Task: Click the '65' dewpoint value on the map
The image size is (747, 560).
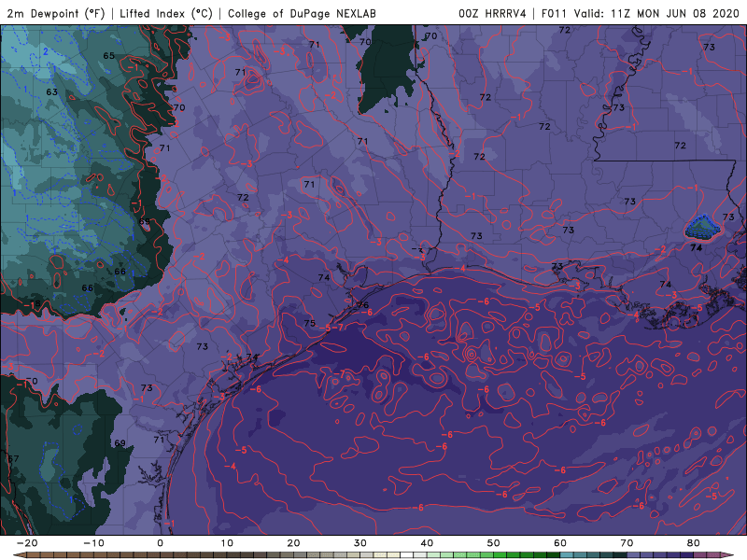Action: click(109, 56)
